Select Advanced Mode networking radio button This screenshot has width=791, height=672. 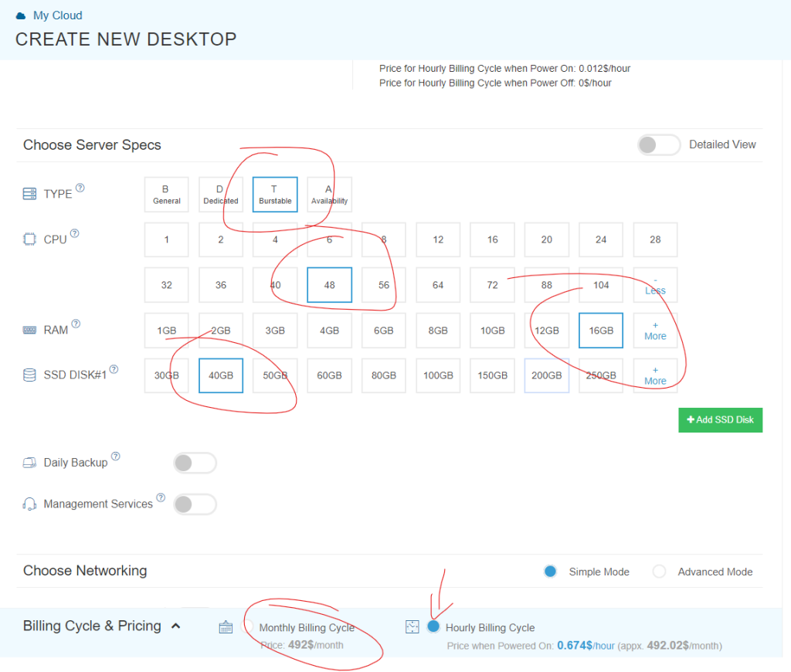659,572
